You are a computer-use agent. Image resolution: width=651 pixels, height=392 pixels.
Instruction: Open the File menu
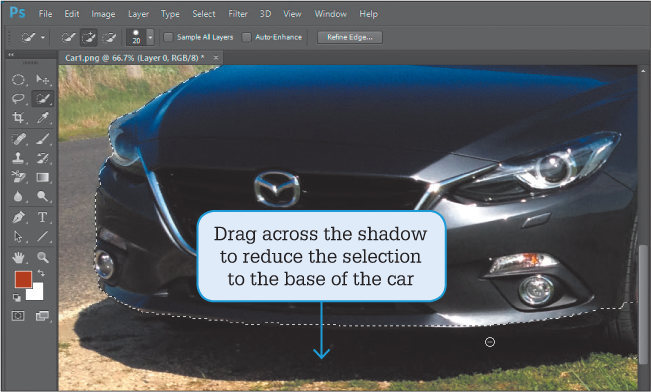[x=45, y=14]
